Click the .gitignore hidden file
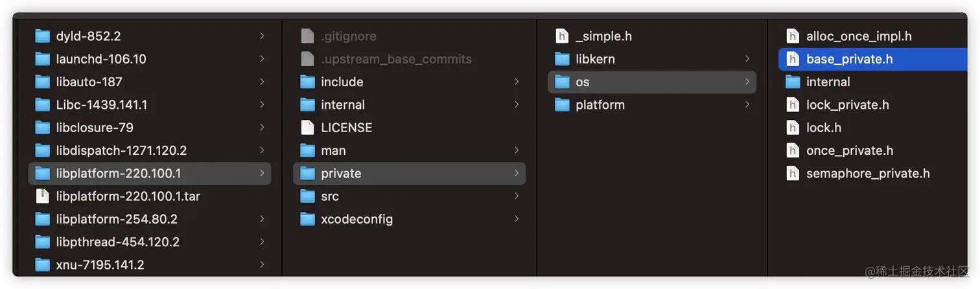980x289 pixels. 348,36
